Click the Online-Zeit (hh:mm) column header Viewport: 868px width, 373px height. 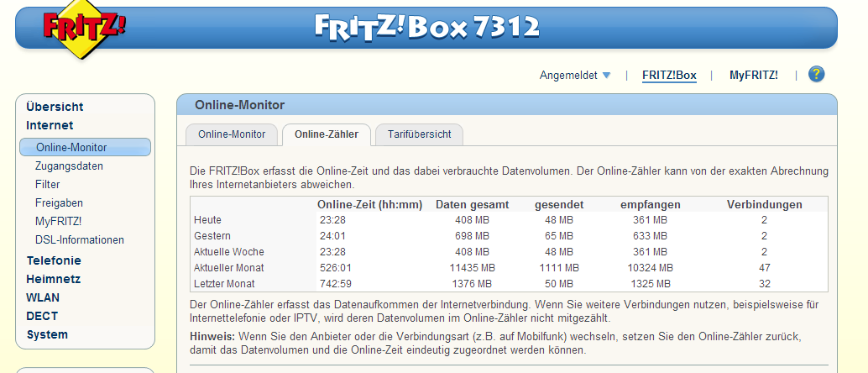point(370,205)
